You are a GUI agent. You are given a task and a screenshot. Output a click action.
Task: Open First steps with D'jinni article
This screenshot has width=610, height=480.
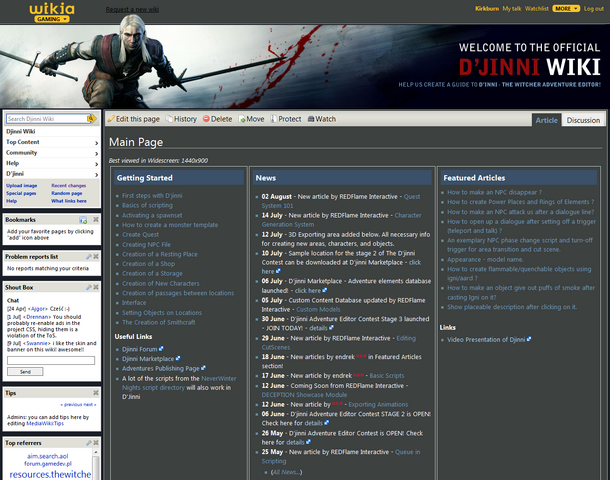pos(152,196)
